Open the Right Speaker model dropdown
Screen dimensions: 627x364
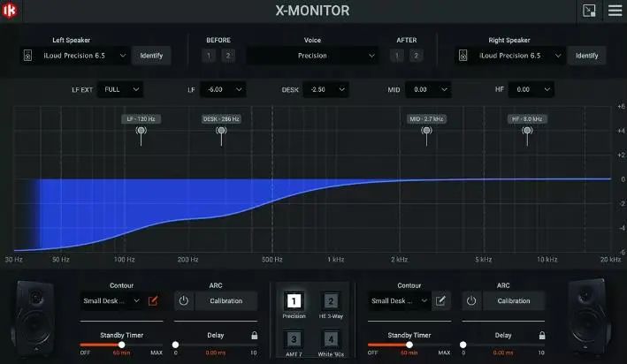click(509, 56)
